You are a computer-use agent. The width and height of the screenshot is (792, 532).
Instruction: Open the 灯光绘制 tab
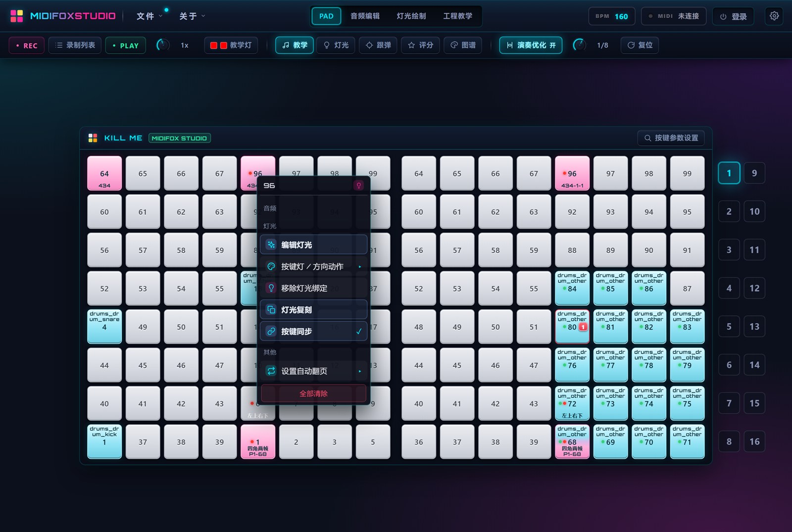(x=411, y=16)
